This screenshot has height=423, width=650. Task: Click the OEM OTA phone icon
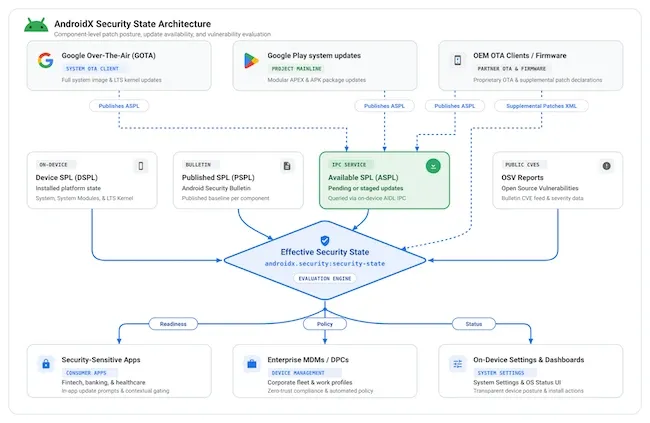point(457,60)
